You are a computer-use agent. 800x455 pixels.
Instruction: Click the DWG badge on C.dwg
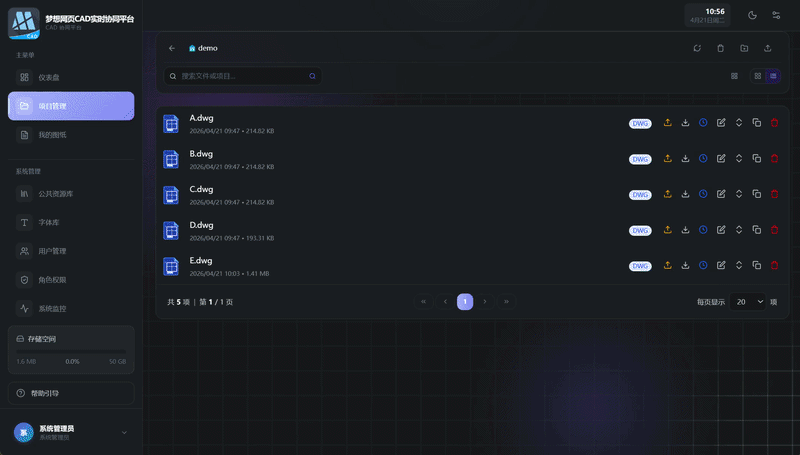(x=640, y=195)
